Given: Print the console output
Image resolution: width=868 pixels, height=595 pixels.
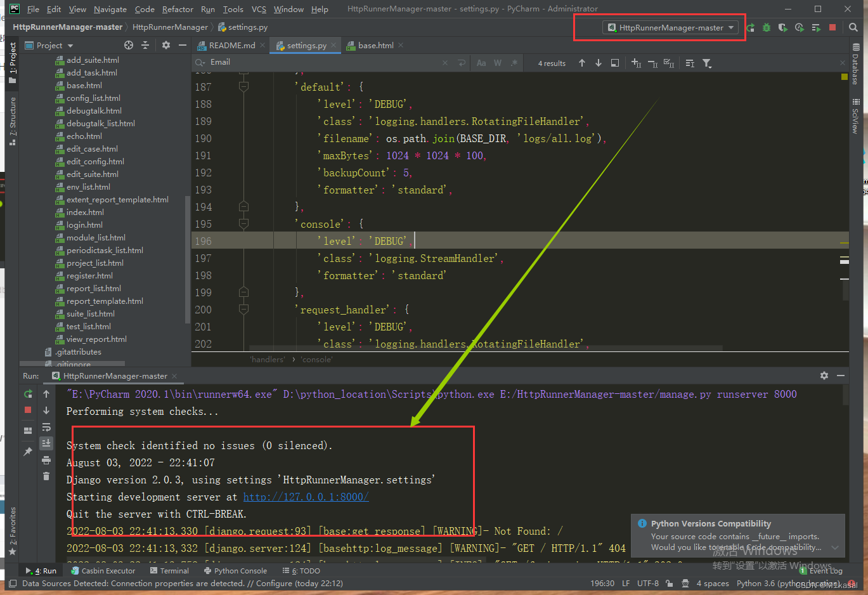Looking at the screenshot, I should 46,460.
